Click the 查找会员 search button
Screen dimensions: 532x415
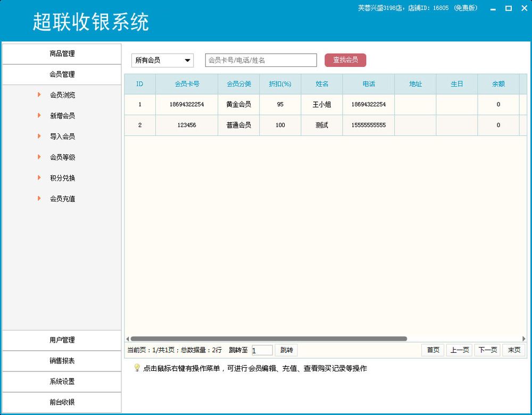tap(345, 60)
